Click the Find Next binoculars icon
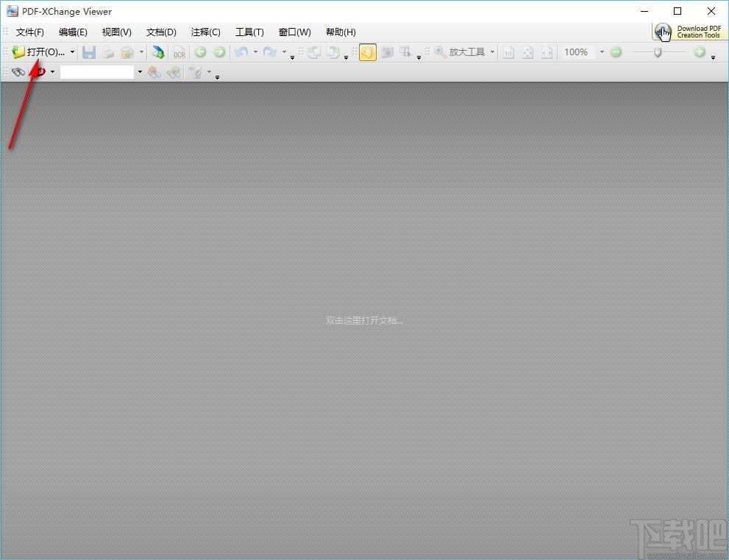 pos(174,72)
